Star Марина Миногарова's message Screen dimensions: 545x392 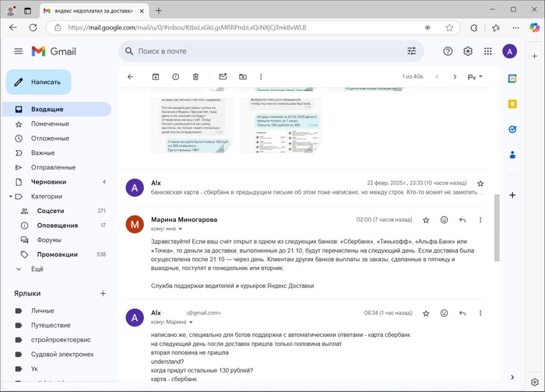[426, 220]
